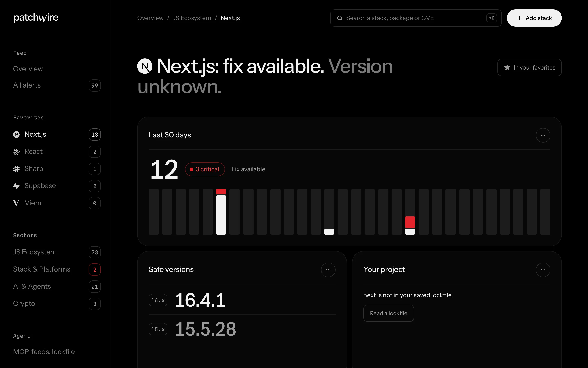Focus the stack, package or CVE search field
This screenshot has width=588, height=368.
click(x=416, y=18)
